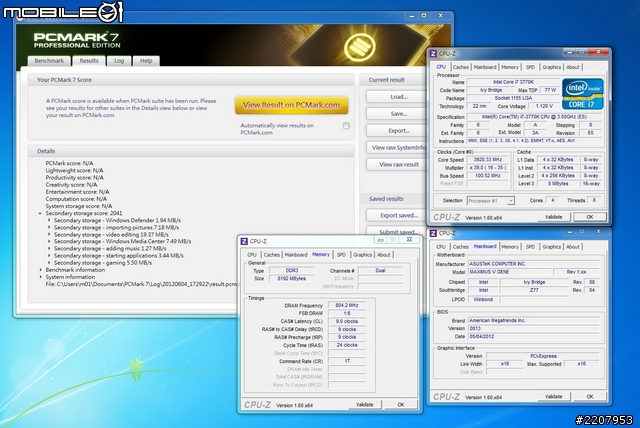The height and width of the screenshot is (428, 640).
Task: Select Memory tab in Mainboard CPU-Z window
Action: click(510, 246)
